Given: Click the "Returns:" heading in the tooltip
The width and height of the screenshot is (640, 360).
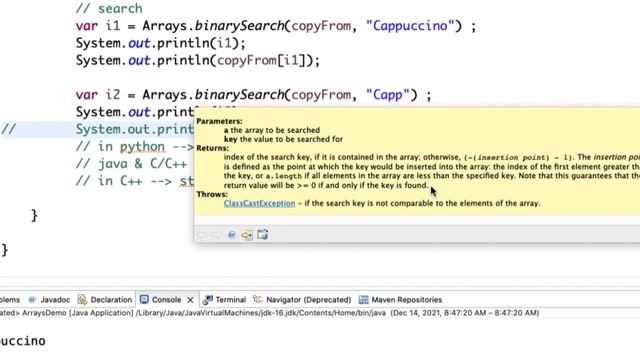Looking at the screenshot, I should (212, 148).
